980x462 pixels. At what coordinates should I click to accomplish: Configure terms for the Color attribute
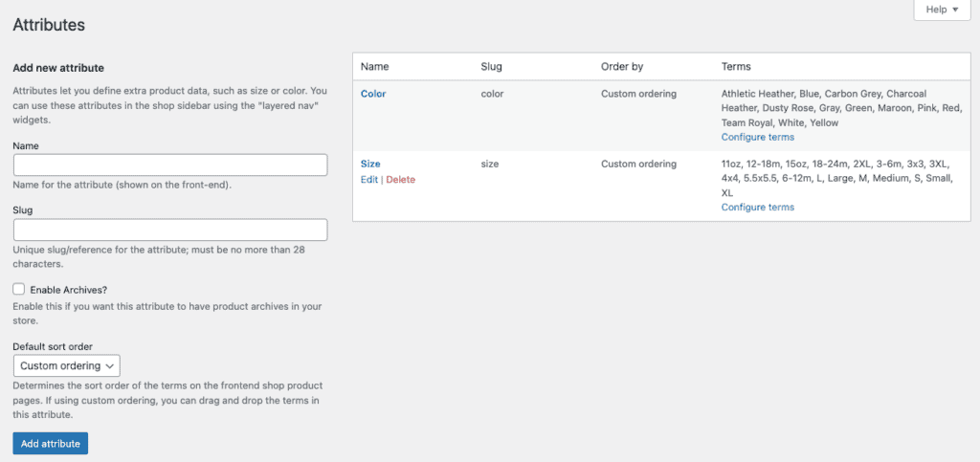tap(757, 137)
